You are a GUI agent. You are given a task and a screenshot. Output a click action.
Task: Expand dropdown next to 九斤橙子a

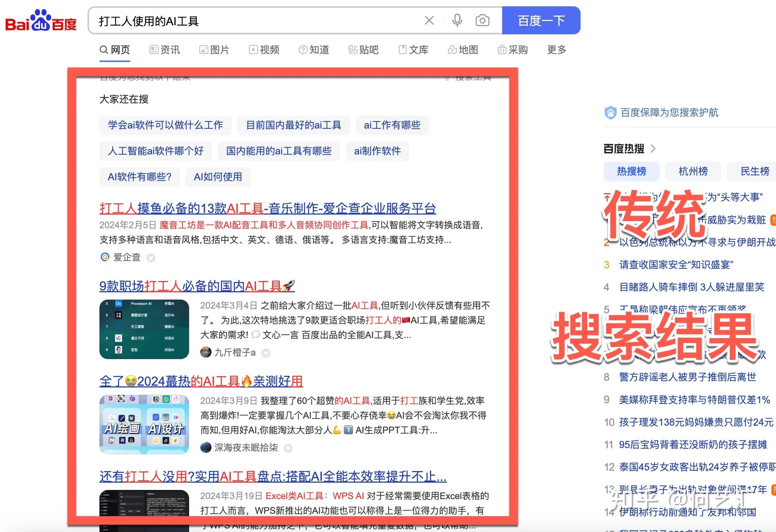tap(266, 353)
